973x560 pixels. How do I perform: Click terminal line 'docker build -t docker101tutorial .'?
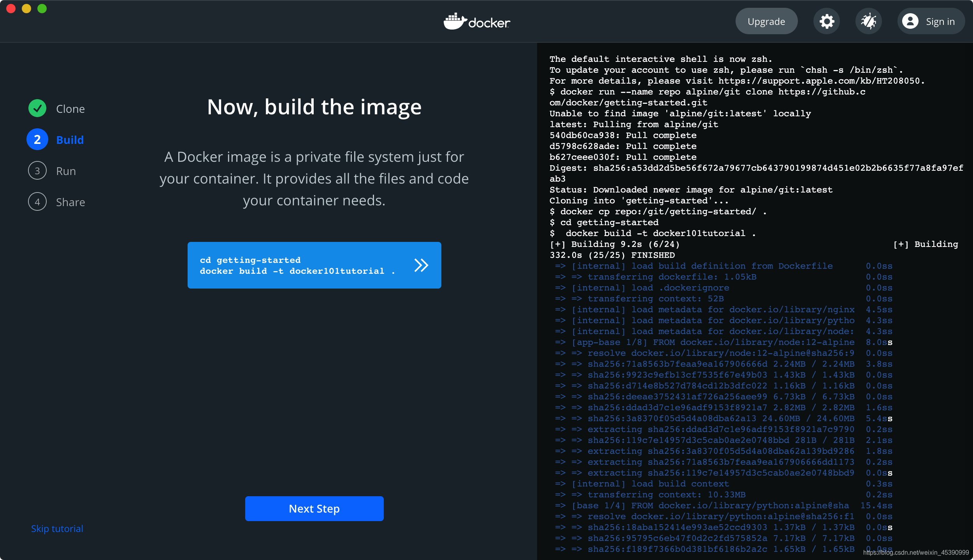(653, 233)
